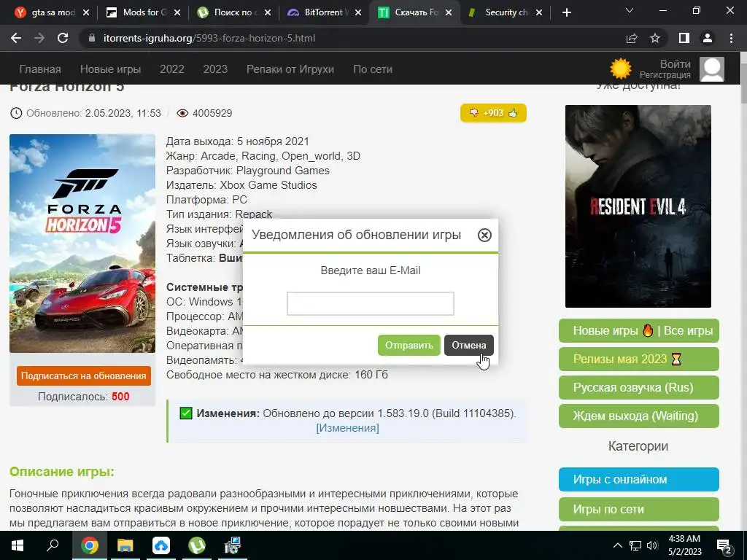
Task: Click the lock icon in address bar
Action: [91, 38]
